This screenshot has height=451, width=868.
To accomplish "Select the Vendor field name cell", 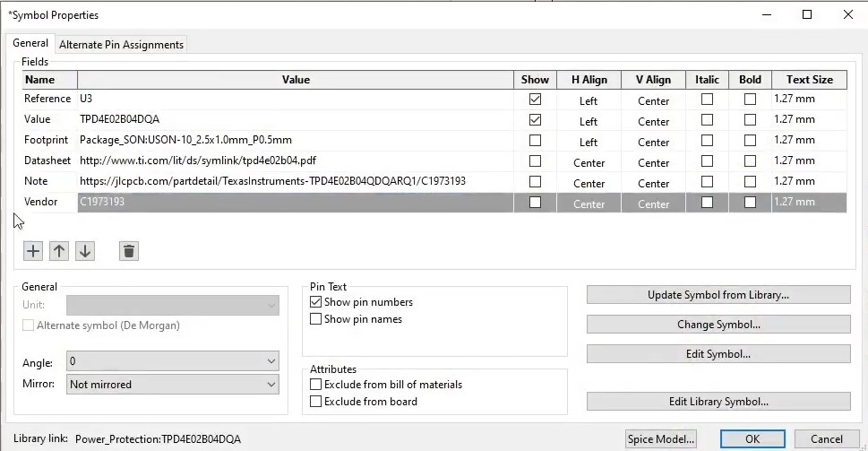I will tap(49, 203).
